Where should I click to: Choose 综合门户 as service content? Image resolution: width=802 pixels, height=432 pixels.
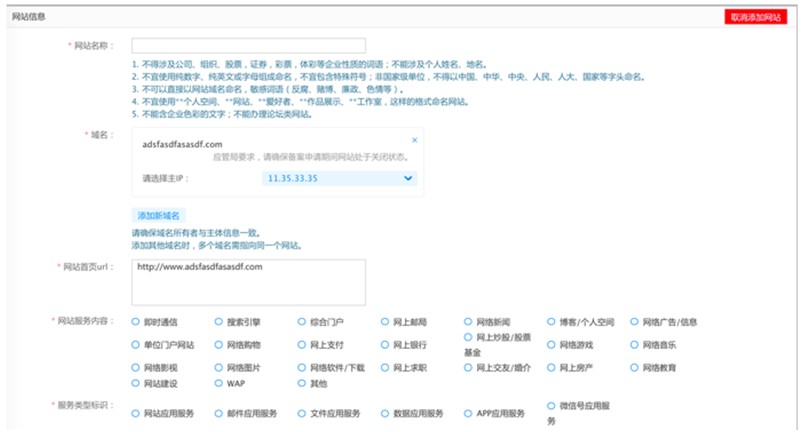tap(302, 322)
